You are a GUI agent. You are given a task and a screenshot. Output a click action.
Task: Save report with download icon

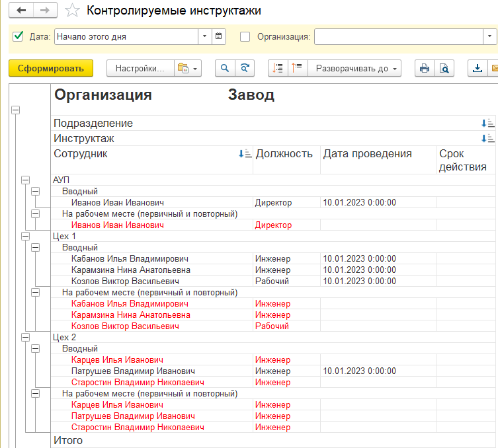[477, 68]
